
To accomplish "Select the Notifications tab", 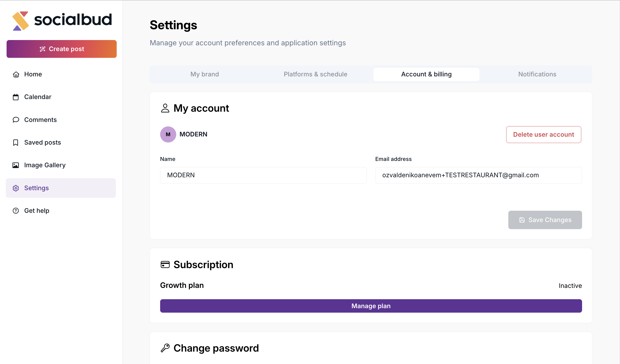I will 537,74.
